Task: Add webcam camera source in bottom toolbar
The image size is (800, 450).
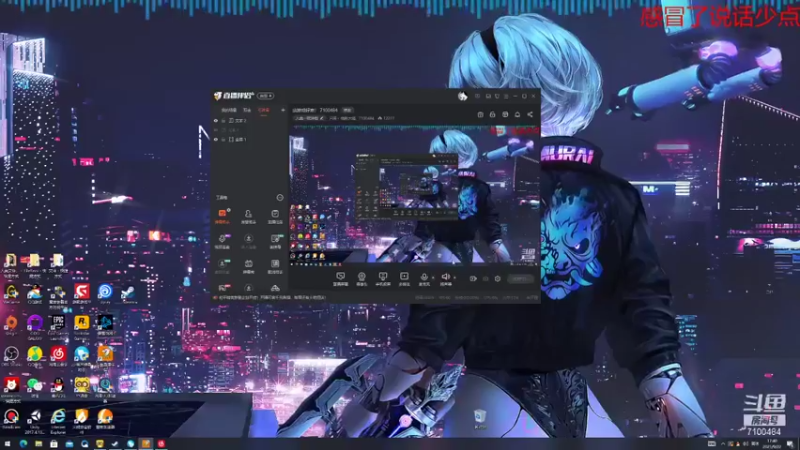Action: point(362,279)
